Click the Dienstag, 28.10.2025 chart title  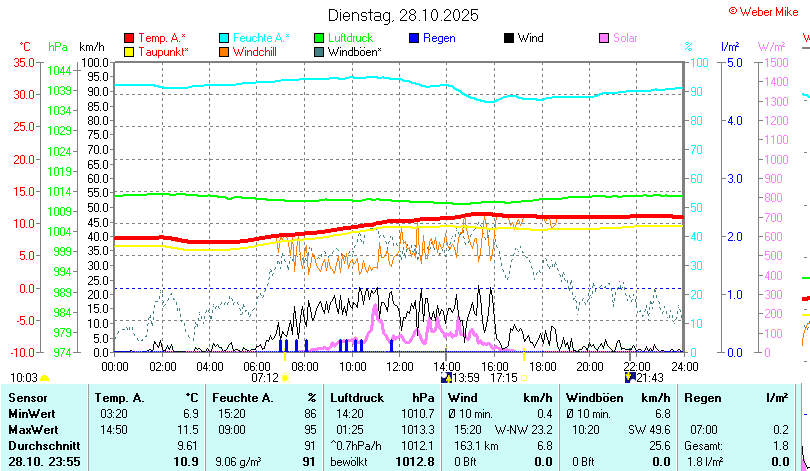(403, 15)
